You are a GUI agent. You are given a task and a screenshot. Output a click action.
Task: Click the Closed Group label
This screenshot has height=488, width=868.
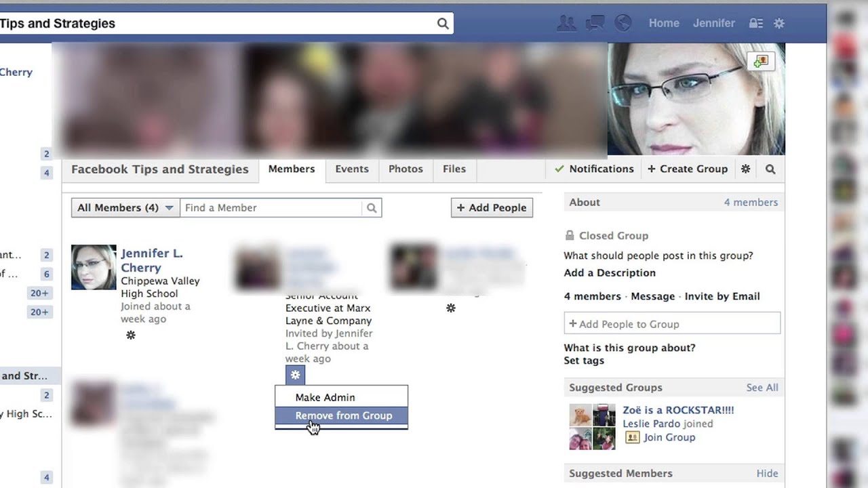pyautogui.click(x=614, y=236)
